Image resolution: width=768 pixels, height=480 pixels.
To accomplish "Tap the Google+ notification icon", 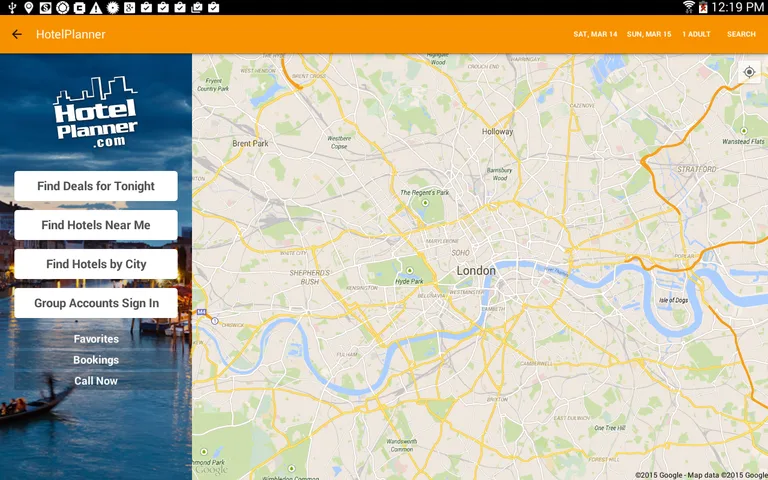I will [x=129, y=7].
